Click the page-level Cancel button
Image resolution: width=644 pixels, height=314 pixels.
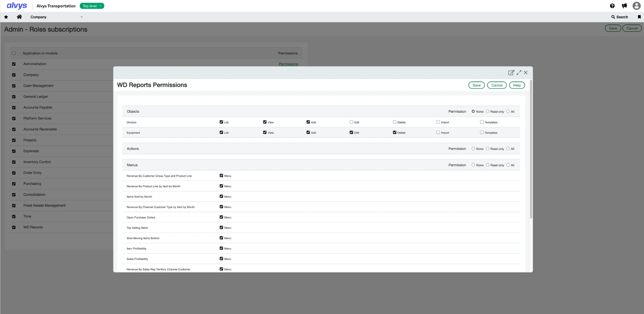tap(632, 28)
